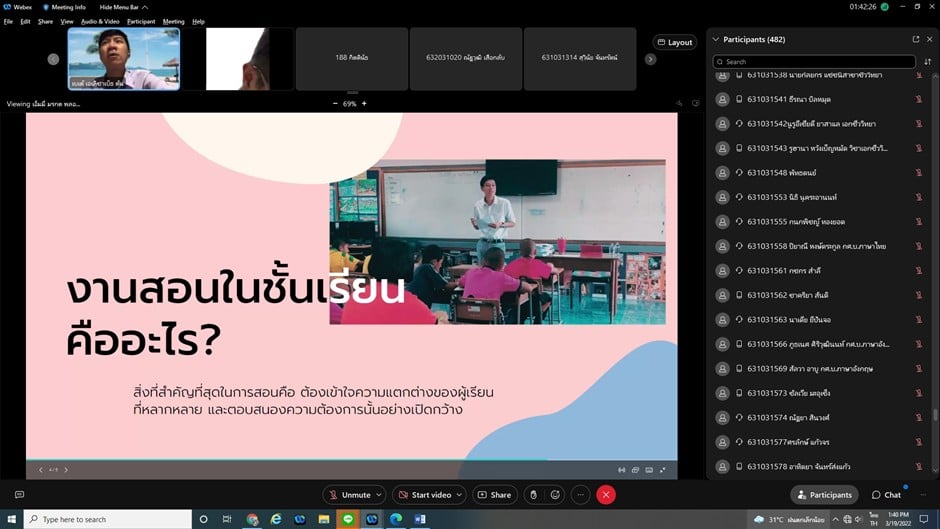Open the Meeting menu
Viewport: 940px width, 529px height.
174,22
